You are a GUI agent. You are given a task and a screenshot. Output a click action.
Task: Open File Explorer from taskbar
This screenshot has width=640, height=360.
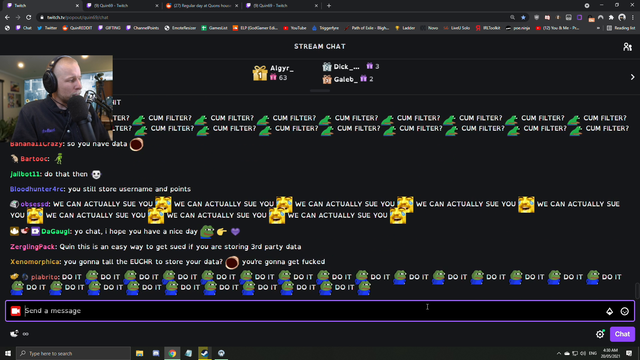[140, 353]
